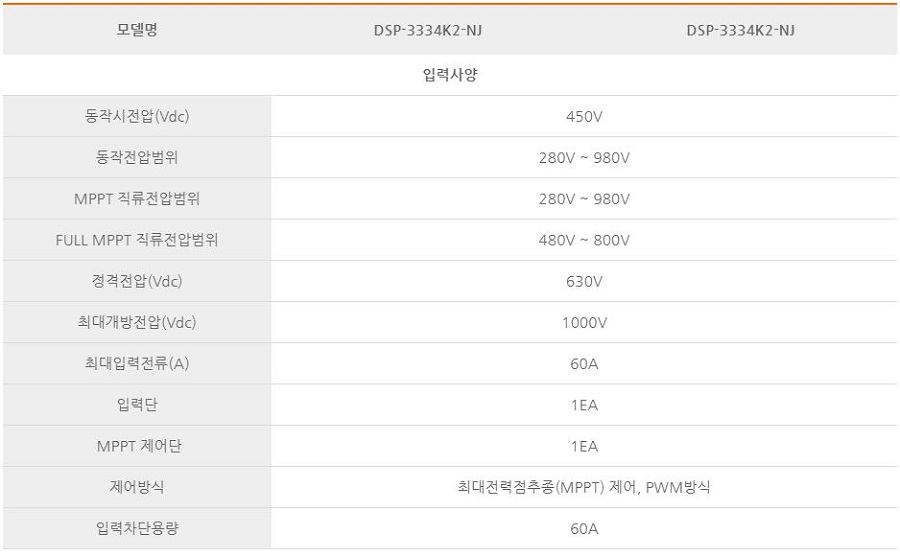Click the 동작전압범위 row label
This screenshot has height=557, width=900.
[137, 158]
